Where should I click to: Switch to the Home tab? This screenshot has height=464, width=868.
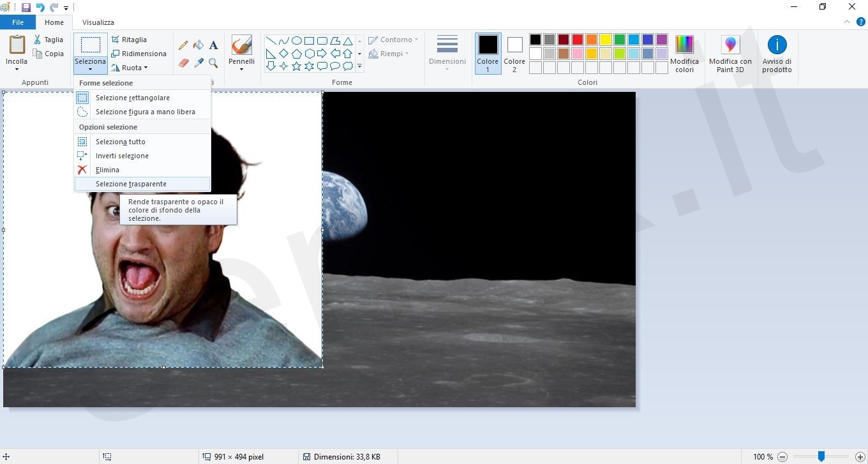point(54,22)
